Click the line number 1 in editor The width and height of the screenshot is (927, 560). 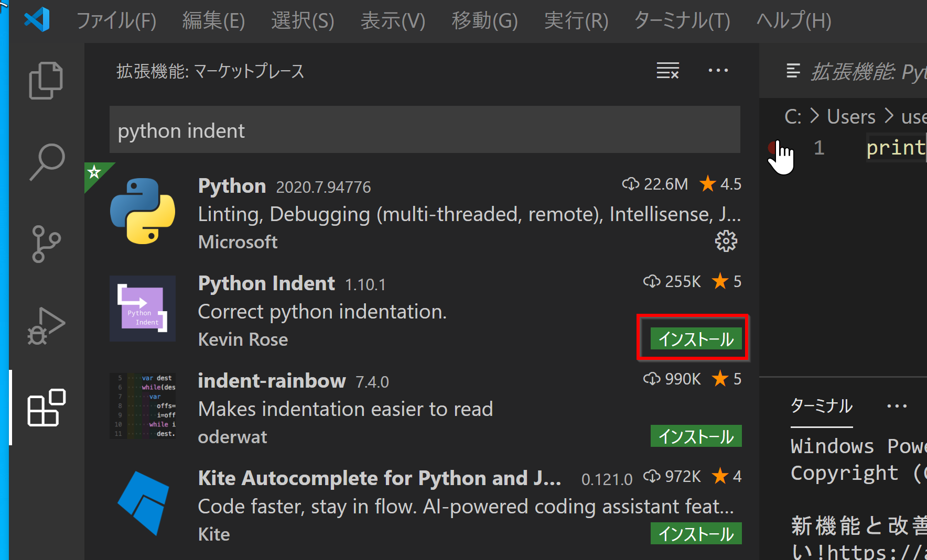[x=819, y=148]
